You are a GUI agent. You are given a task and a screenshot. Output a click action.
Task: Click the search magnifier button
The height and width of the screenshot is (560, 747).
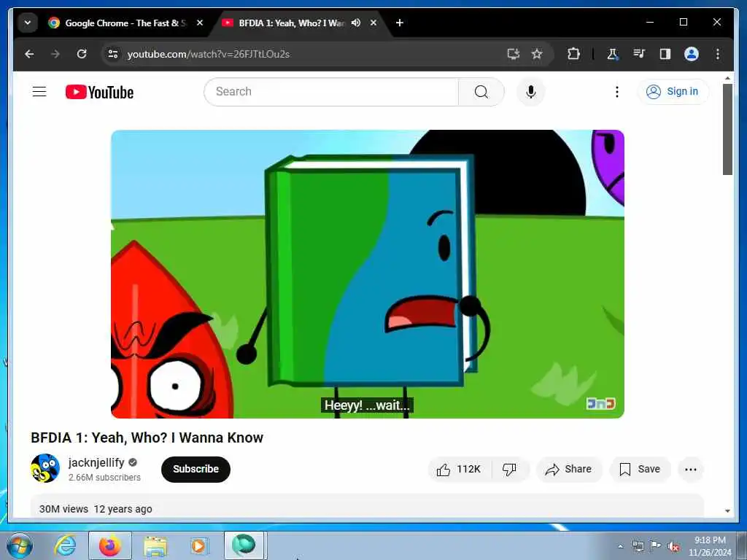click(x=481, y=91)
